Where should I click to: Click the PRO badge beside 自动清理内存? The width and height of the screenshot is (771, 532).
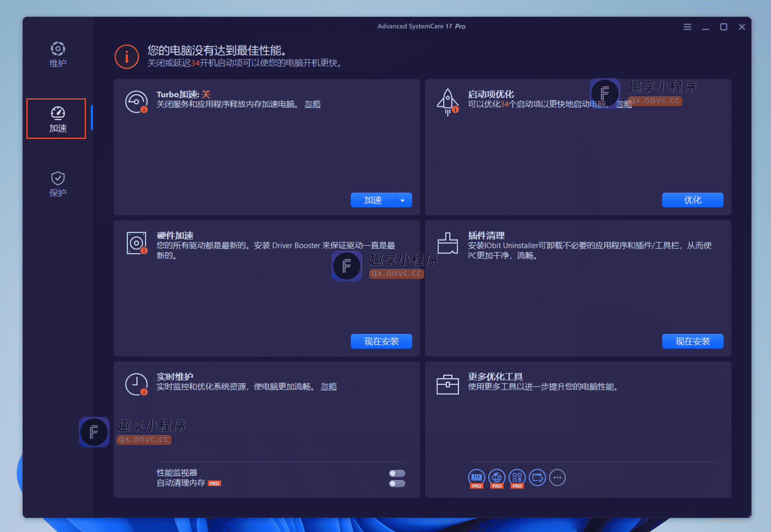coord(214,483)
